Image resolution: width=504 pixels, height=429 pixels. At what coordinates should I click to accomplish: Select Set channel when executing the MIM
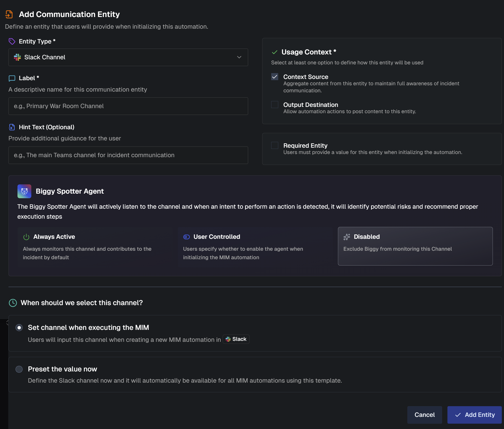(19, 328)
